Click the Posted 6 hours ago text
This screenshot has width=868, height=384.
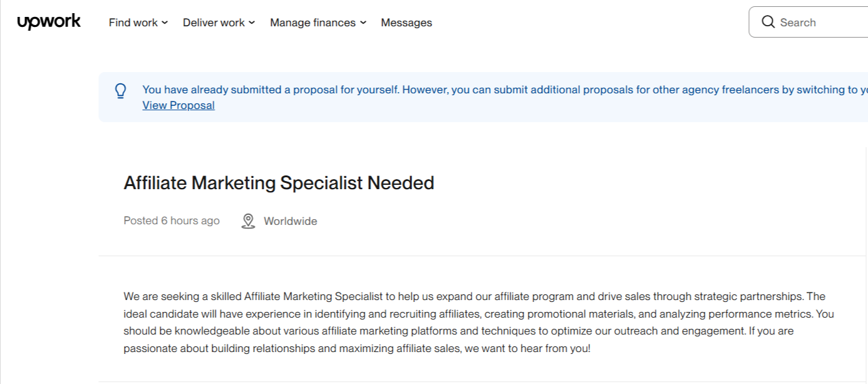tap(172, 221)
